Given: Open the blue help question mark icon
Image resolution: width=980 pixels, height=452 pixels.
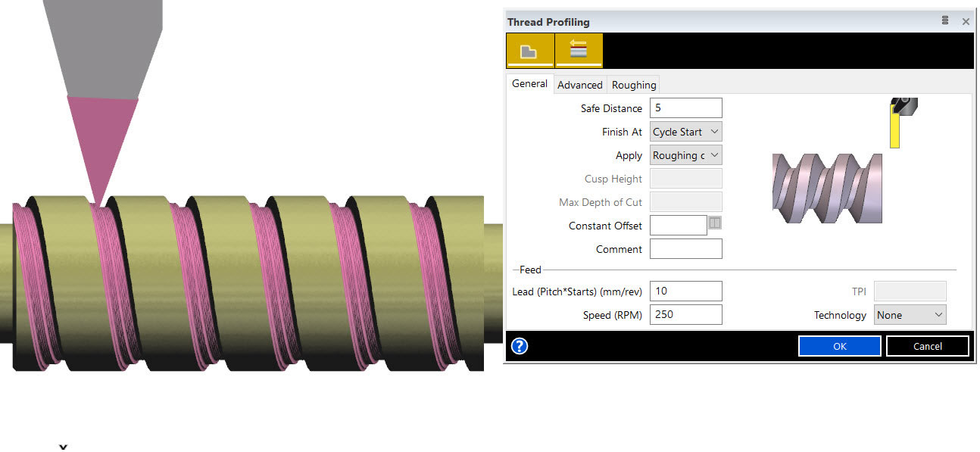Looking at the screenshot, I should [x=520, y=346].
